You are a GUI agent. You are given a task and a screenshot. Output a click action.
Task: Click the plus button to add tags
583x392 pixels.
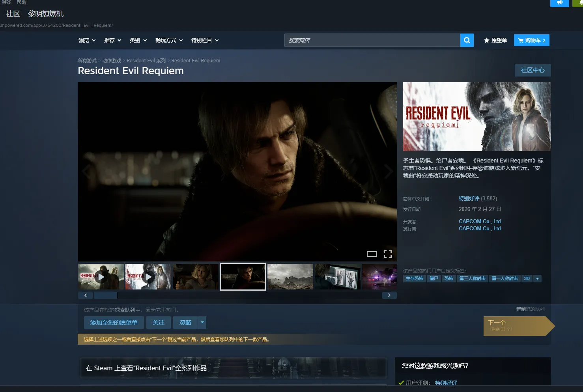(537, 278)
